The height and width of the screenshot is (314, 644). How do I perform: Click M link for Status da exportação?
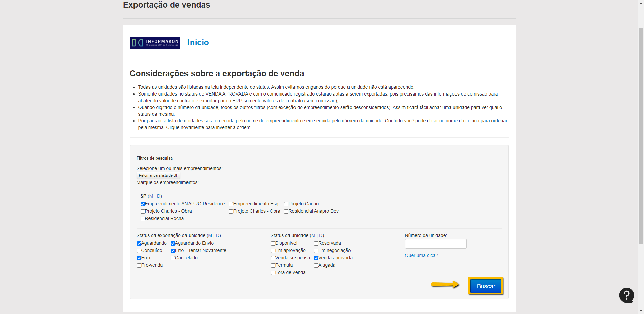click(x=210, y=235)
